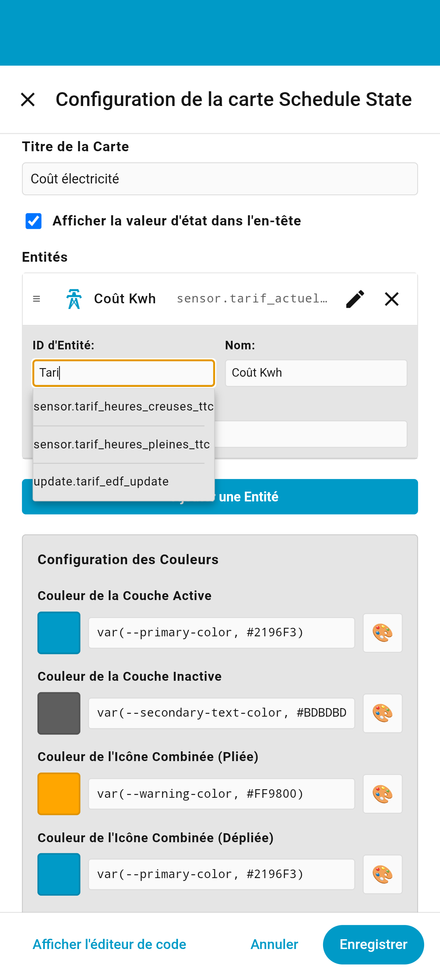Viewport: 440px width, 980px height.
Task: Click the power pylon icon beside Coût Kwh
Action: point(74,299)
